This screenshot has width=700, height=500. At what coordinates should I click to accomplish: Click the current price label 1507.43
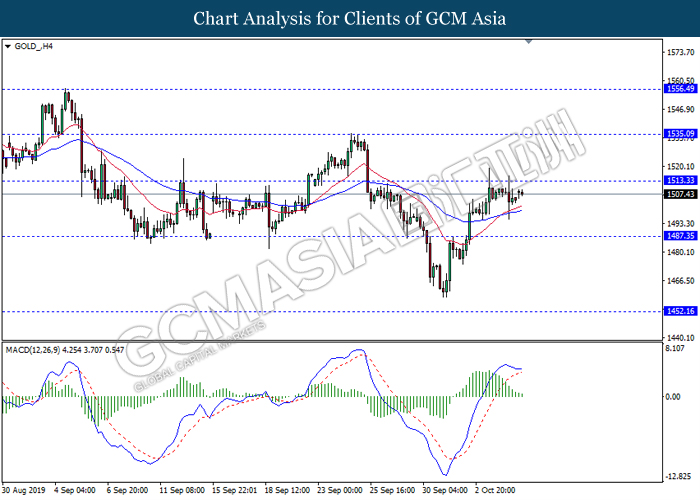pyautogui.click(x=680, y=194)
